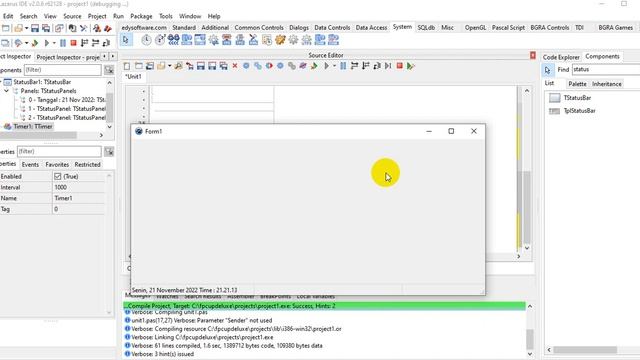The height and width of the screenshot is (360, 640).
Task: Click the filter options icon beside Components filter
Action: (x=109, y=70)
